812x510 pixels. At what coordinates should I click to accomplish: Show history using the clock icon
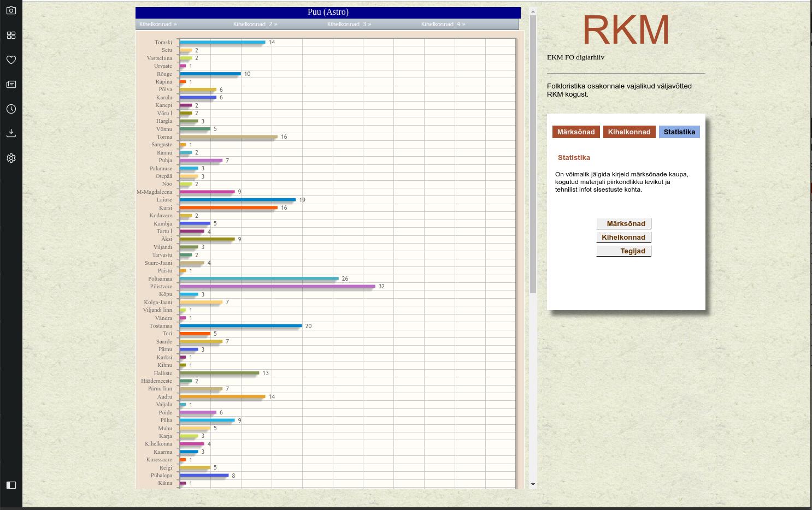click(x=11, y=109)
